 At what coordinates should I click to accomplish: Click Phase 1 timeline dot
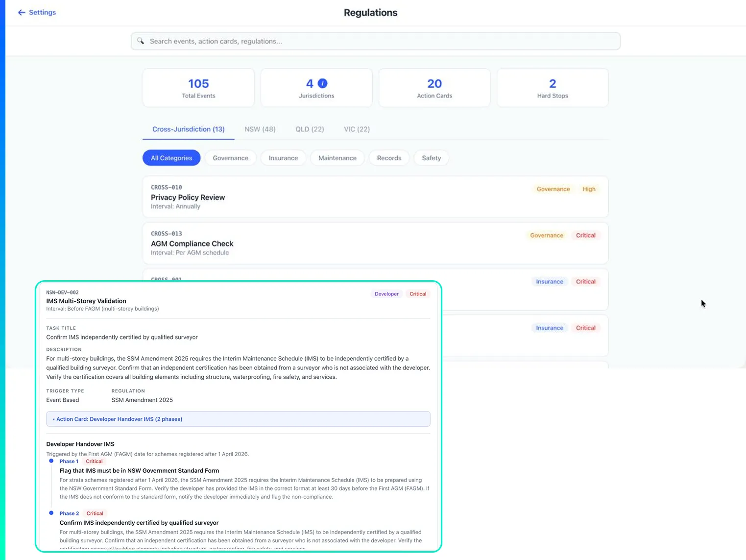pos(51,461)
